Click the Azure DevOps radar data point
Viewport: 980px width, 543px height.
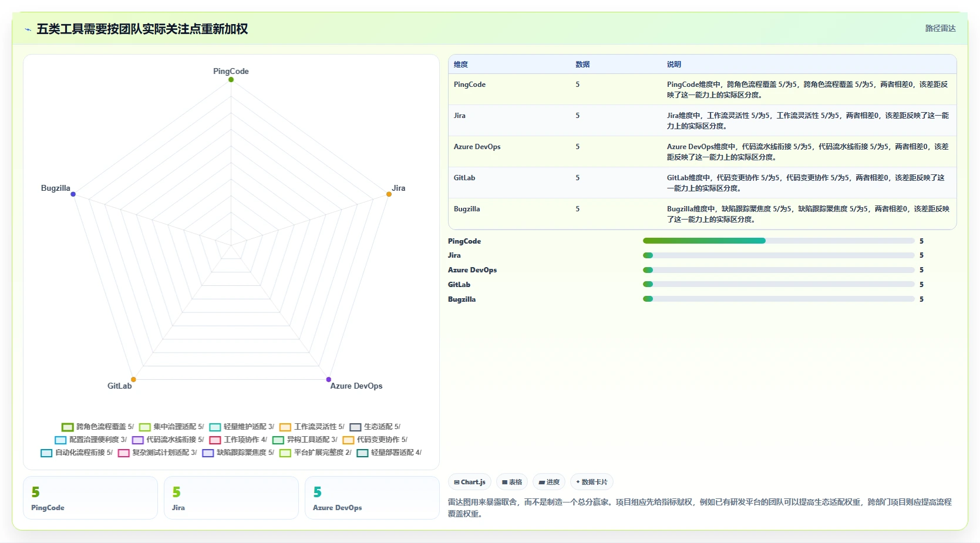[328, 379]
